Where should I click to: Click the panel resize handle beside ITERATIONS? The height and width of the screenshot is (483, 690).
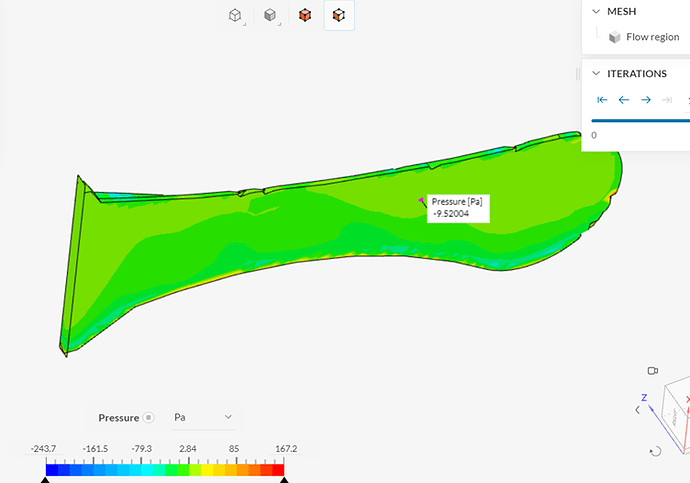coord(577,74)
